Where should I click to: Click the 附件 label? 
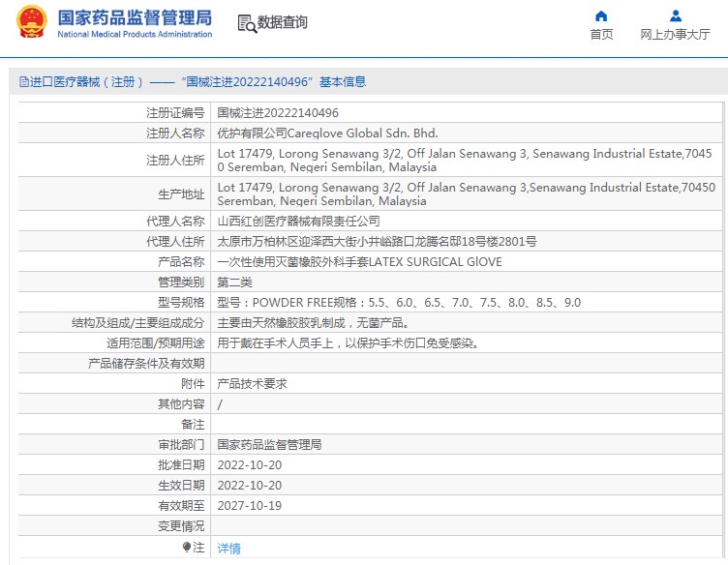193,384
